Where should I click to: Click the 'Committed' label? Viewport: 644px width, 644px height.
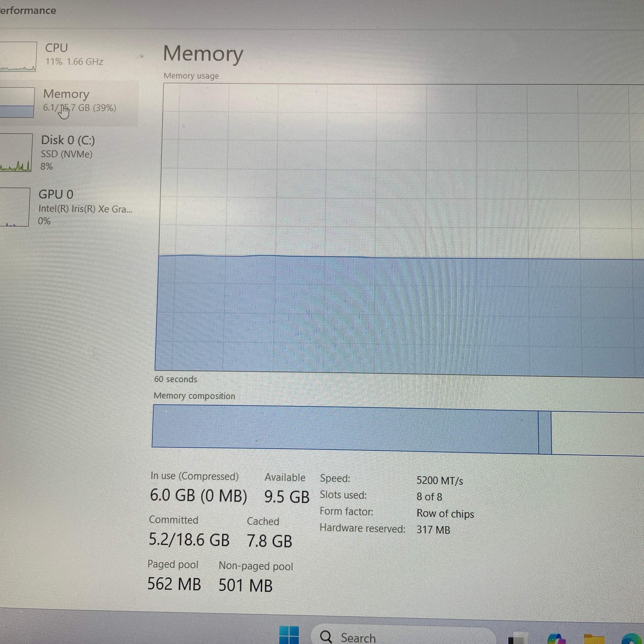pyautogui.click(x=173, y=520)
